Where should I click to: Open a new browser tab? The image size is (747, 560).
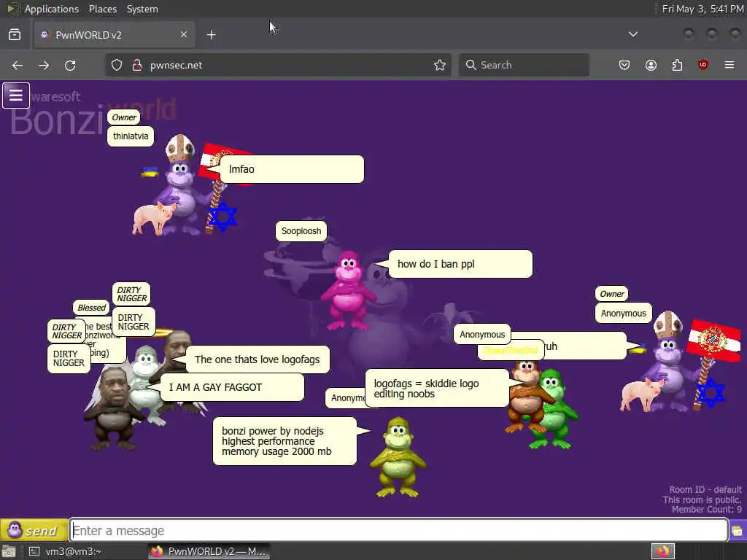tap(211, 35)
